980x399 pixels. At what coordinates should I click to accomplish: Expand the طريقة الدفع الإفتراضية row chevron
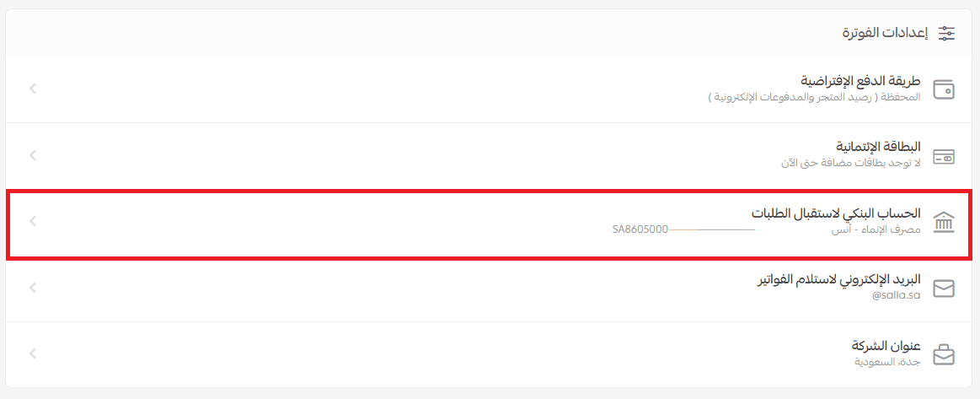(x=33, y=88)
